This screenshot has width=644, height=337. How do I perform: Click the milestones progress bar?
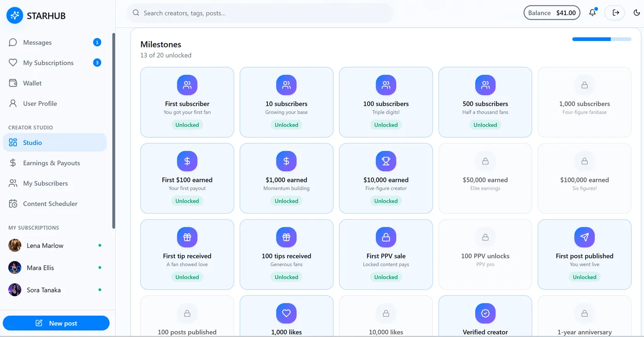[x=602, y=39]
